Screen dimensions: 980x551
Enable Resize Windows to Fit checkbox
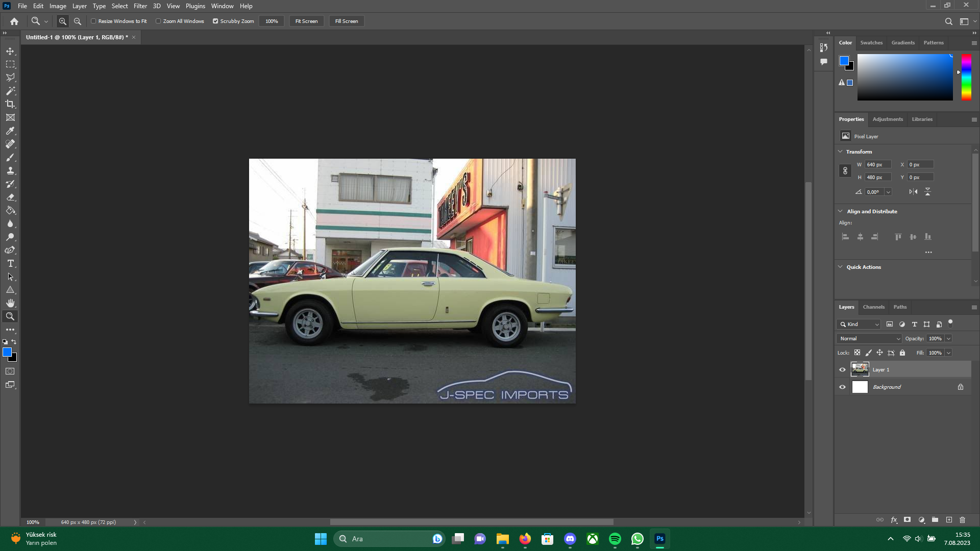93,21
